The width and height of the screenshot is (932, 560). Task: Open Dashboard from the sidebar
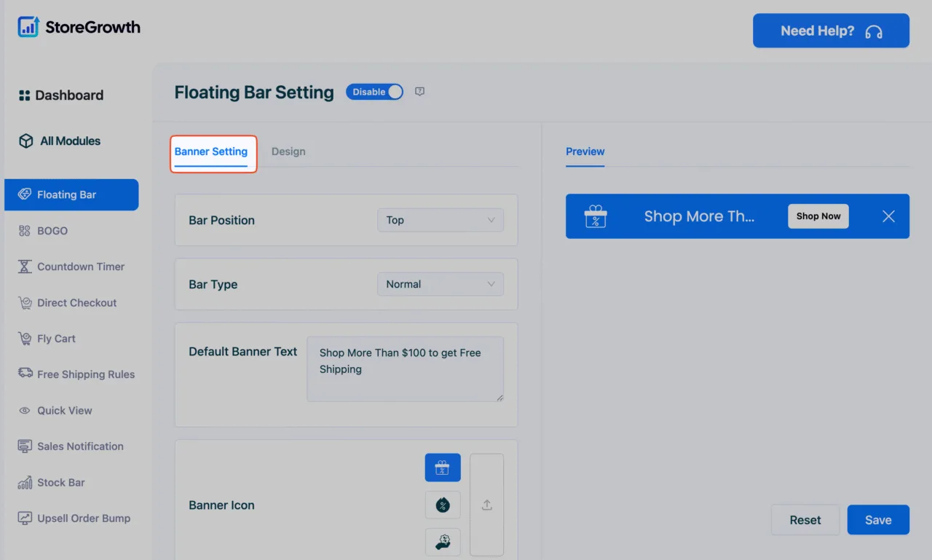(x=61, y=95)
